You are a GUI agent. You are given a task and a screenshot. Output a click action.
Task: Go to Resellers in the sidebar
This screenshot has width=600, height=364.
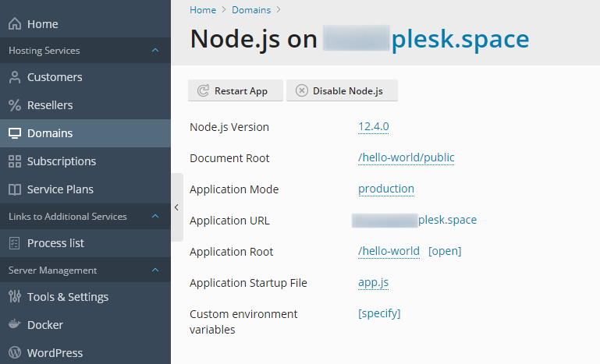85,105
